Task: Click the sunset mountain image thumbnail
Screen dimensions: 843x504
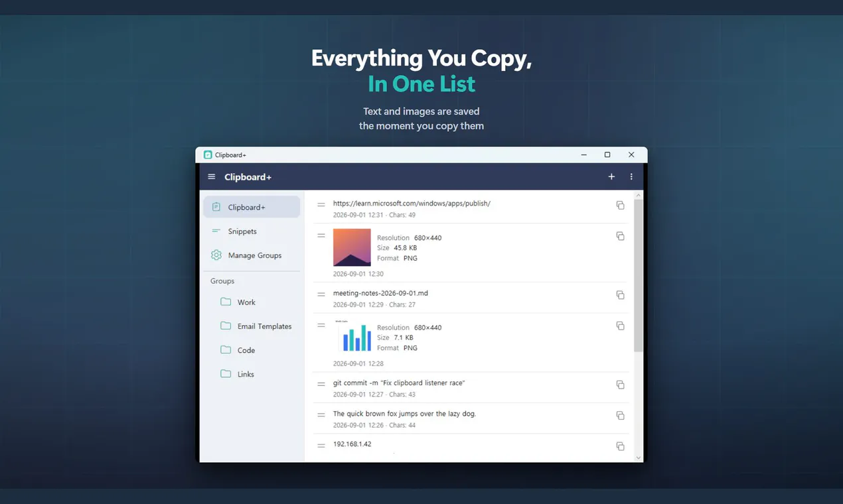Action: (x=352, y=247)
